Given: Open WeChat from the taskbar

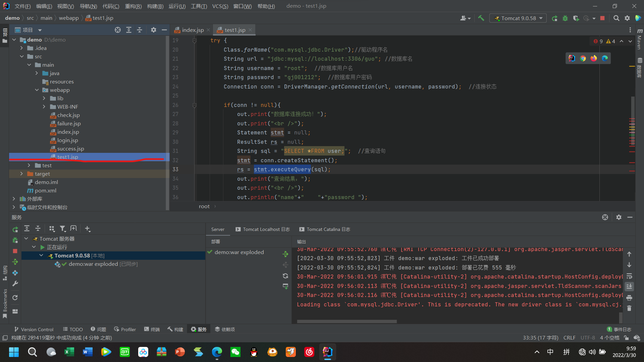Looking at the screenshot, I should click(x=235, y=352).
